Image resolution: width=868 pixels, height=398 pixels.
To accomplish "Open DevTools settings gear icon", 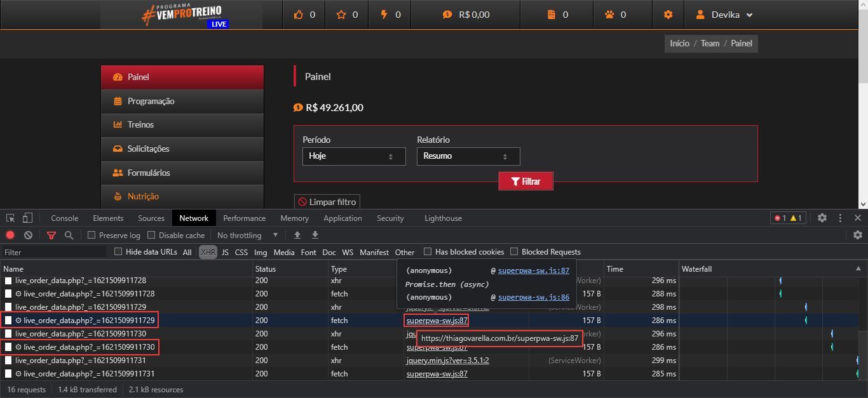I will point(822,218).
